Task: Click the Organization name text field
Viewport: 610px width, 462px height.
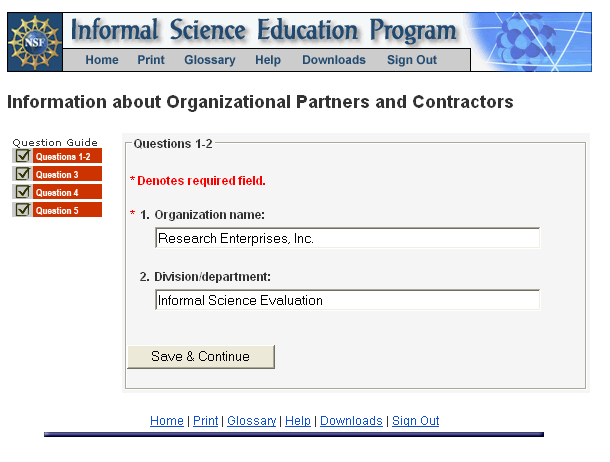Action: click(x=347, y=238)
